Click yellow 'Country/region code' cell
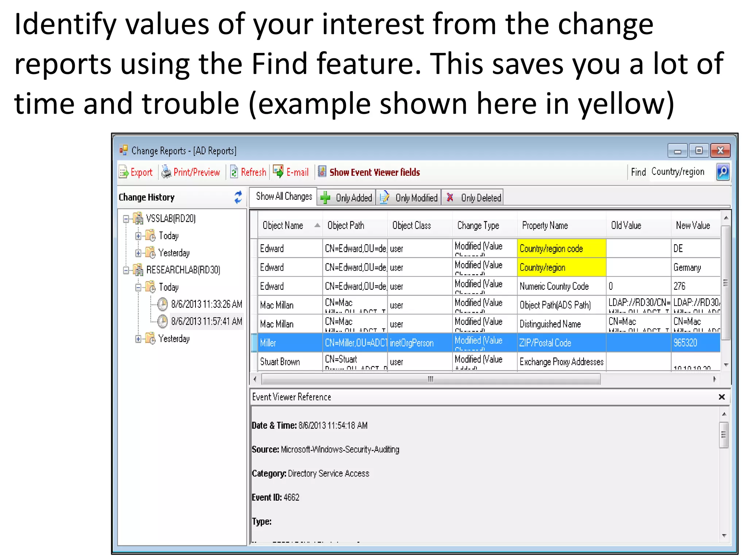Image resolution: width=747 pixels, height=560 pixels. pos(562,249)
